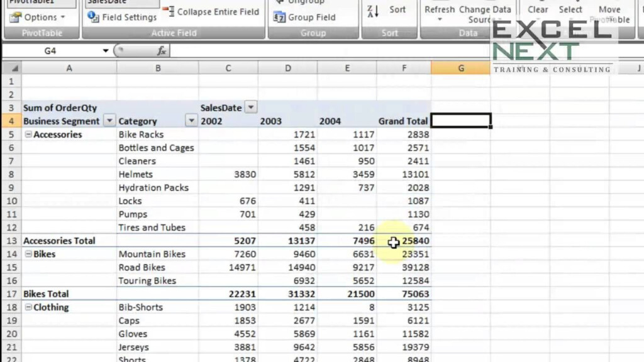Viewport: 644px width, 362px height.
Task: Select column A header
Action: [x=69, y=68]
